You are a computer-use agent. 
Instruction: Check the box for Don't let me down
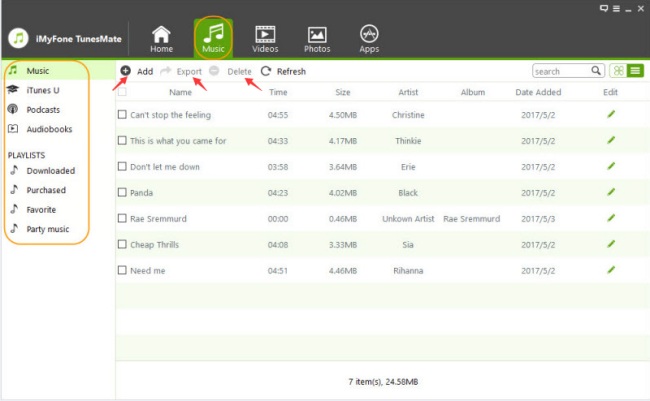pyautogui.click(x=122, y=166)
